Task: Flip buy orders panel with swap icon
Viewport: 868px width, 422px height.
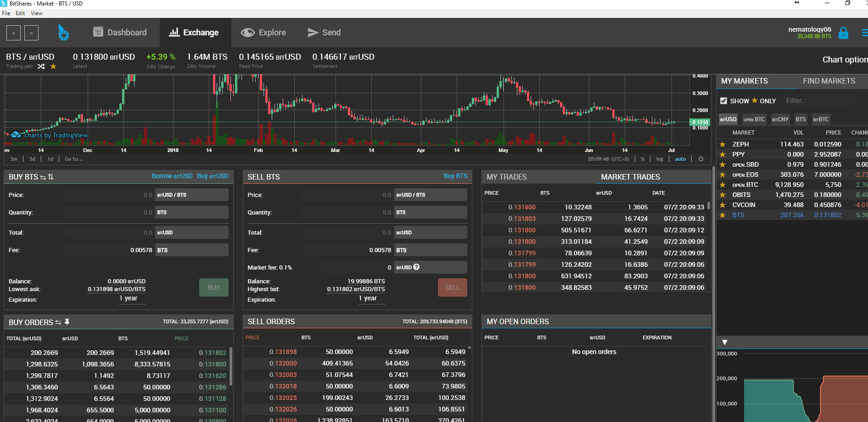Action: click(x=58, y=322)
